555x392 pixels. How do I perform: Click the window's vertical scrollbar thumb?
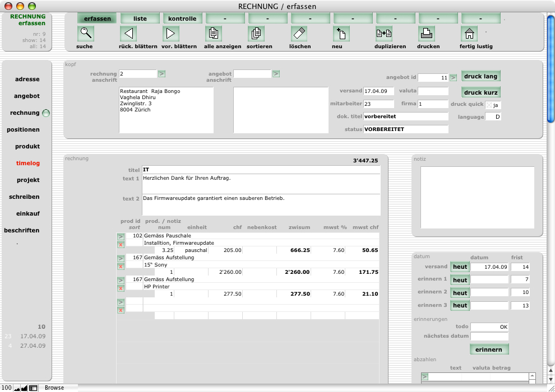click(x=551, y=67)
